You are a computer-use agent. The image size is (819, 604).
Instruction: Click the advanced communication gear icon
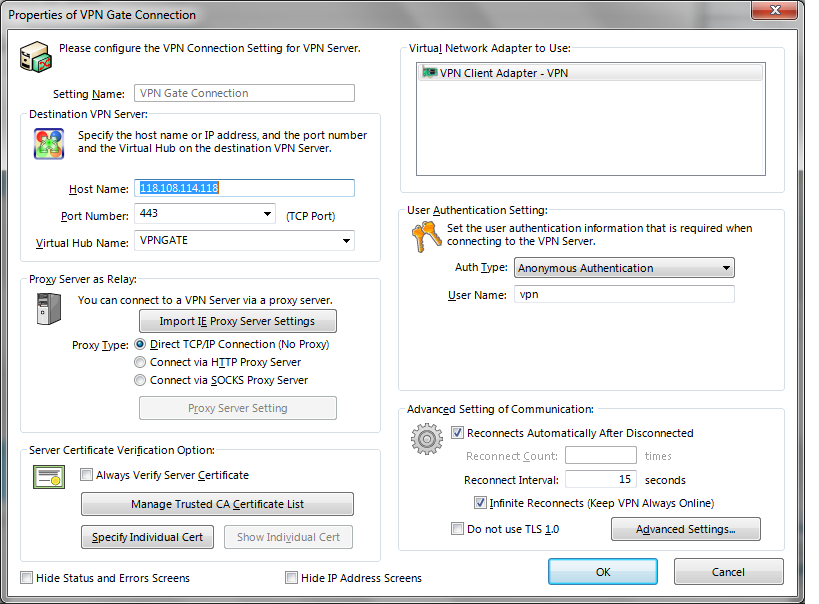coord(427,438)
